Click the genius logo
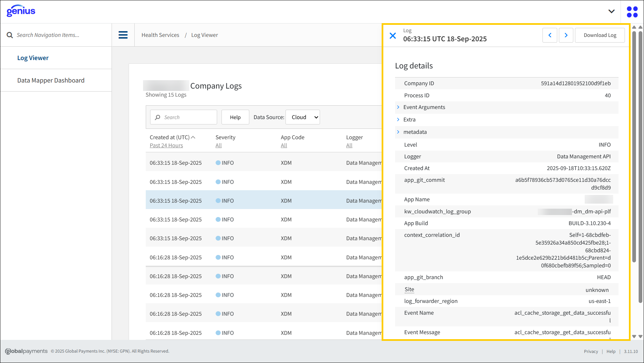The image size is (644, 363). click(x=21, y=11)
